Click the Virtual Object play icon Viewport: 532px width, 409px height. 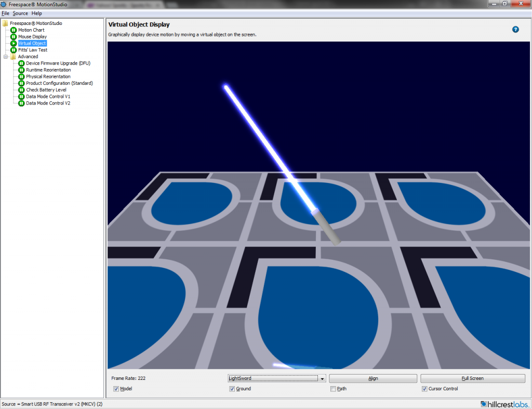click(14, 43)
